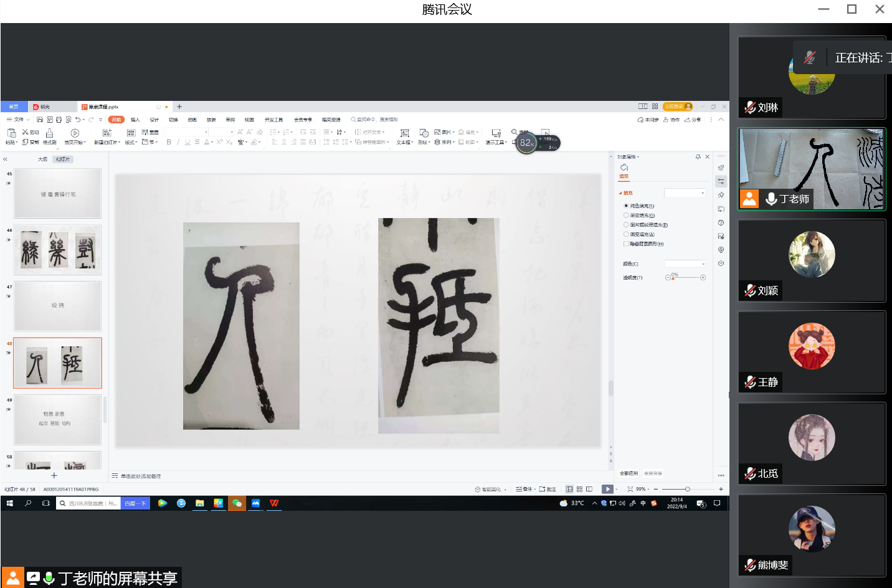The width and height of the screenshot is (892, 588).
Task: Expand the 版式 layout dropdown
Action: [x=131, y=143]
